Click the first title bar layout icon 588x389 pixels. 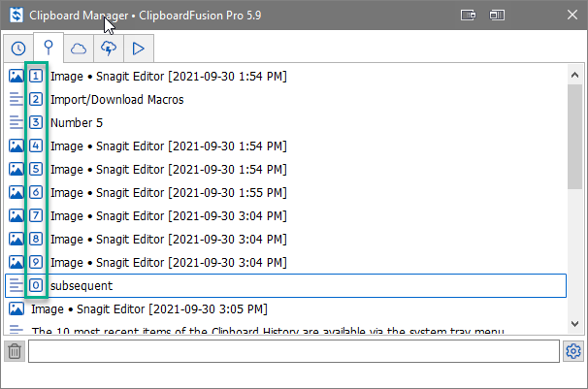click(x=469, y=15)
